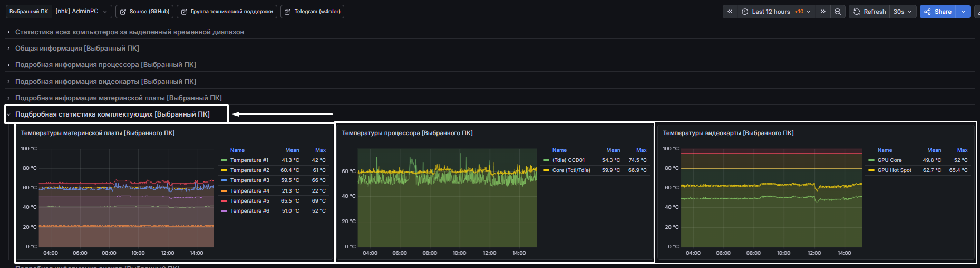Open the [nhk] AdminPC variable dropdown
The height and width of the screenshot is (268, 980).
tap(82, 12)
